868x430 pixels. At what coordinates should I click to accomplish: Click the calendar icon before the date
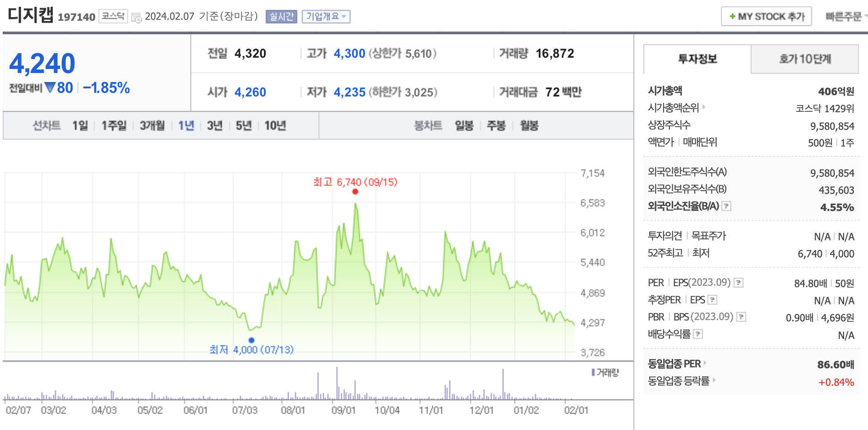[x=136, y=18]
